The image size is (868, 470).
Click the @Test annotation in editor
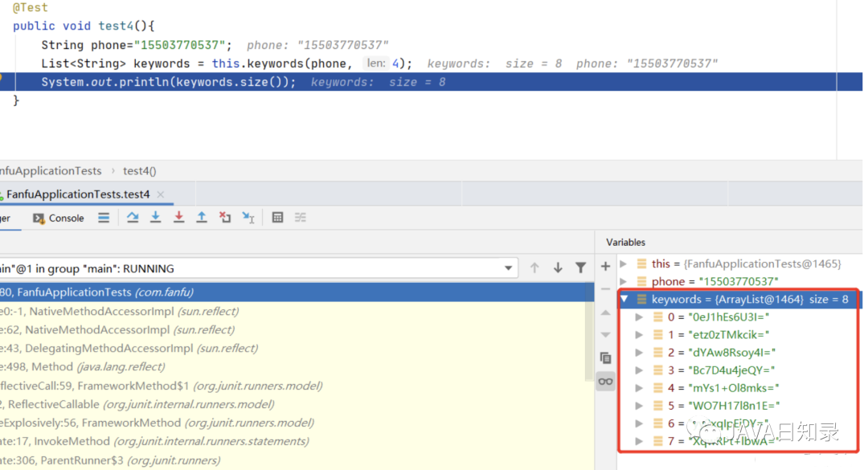pos(31,8)
